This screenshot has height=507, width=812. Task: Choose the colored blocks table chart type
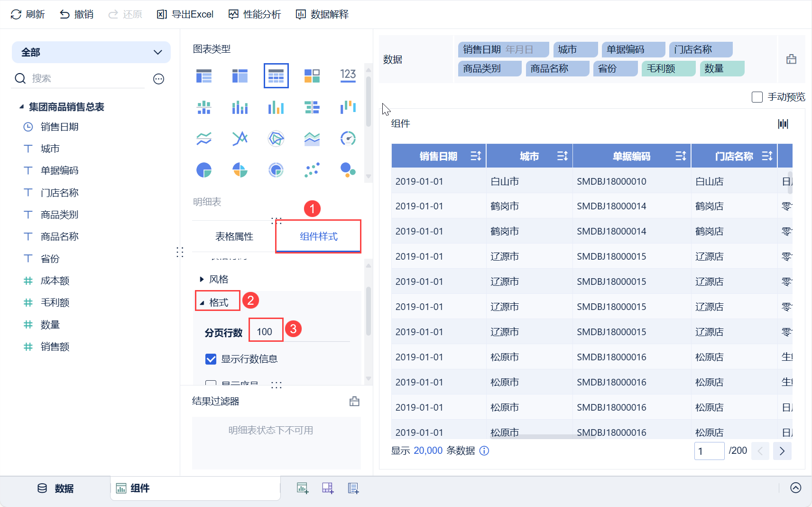click(312, 76)
